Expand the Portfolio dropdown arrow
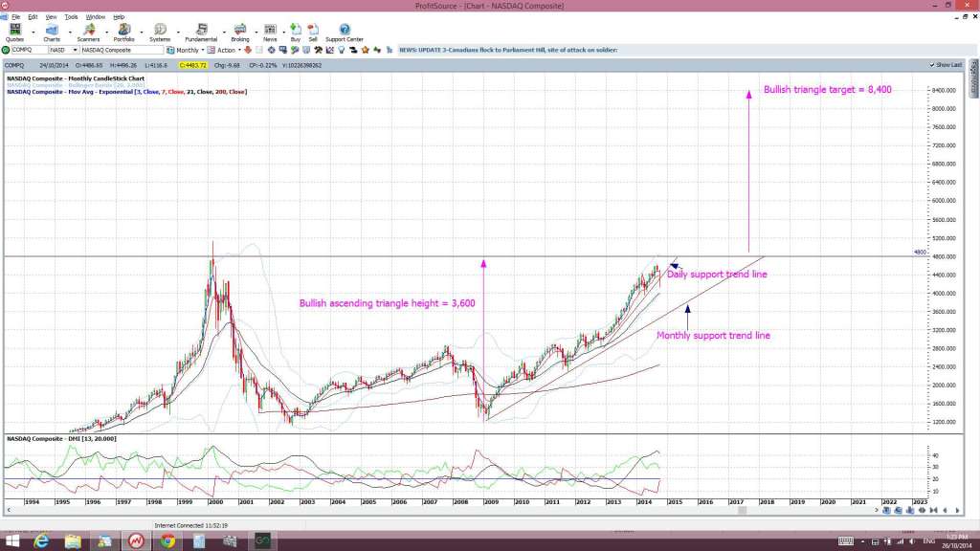 click(x=142, y=32)
